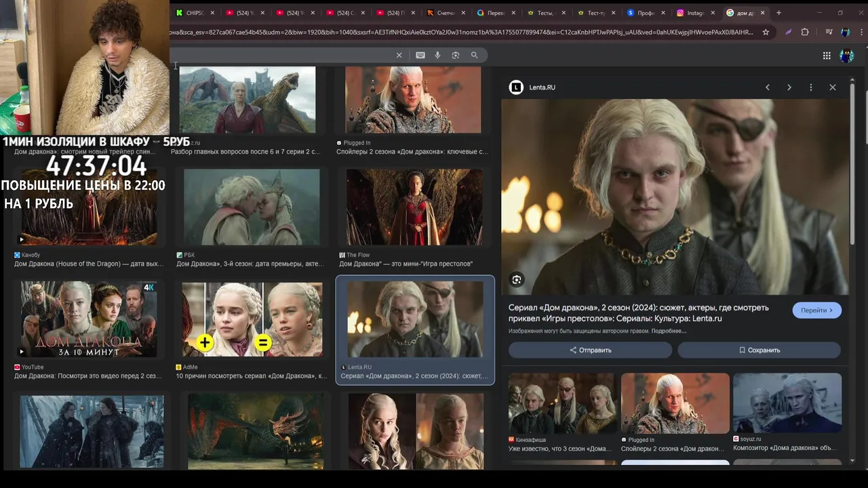Open the Google apps grid

(x=827, y=56)
